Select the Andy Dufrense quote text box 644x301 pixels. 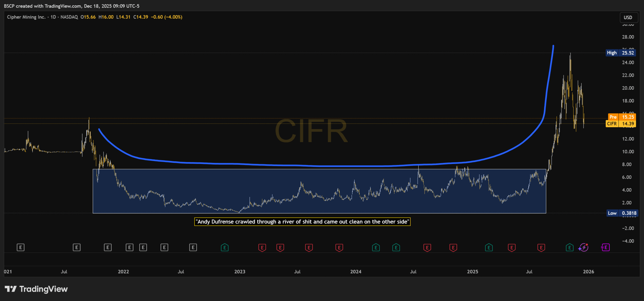pyautogui.click(x=303, y=222)
